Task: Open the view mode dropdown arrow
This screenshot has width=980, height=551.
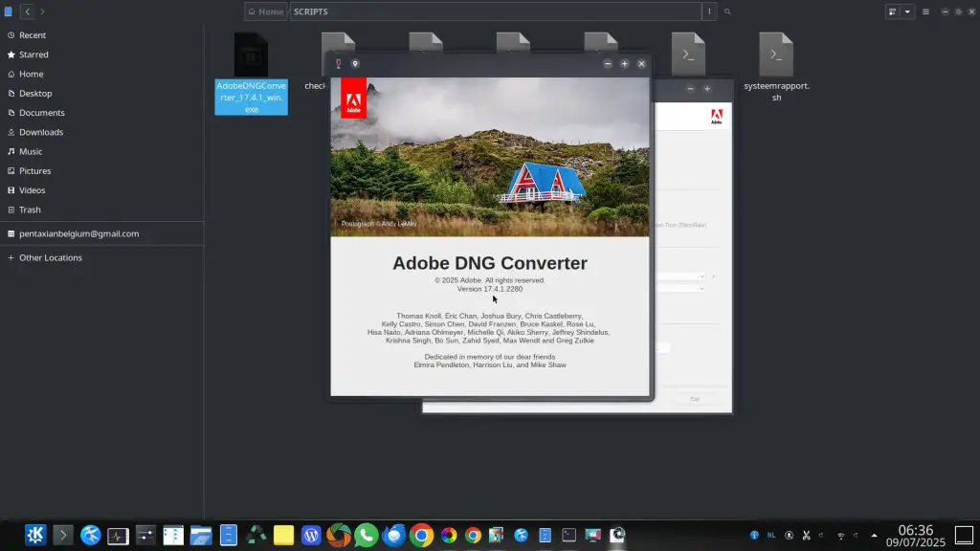Action: [907, 11]
